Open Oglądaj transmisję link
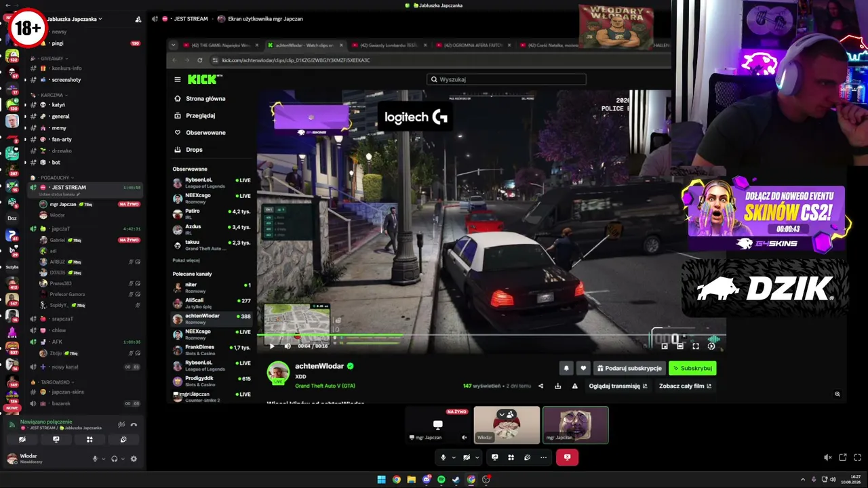The width and height of the screenshot is (868, 488). point(618,386)
